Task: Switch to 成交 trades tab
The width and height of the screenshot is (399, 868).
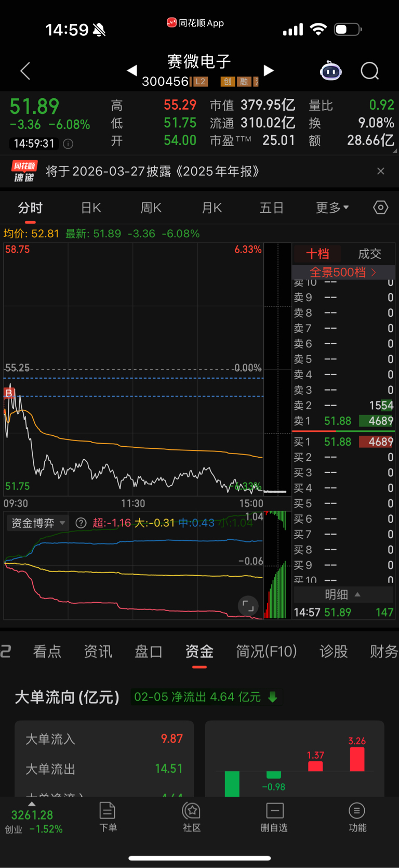Action: pyautogui.click(x=370, y=254)
